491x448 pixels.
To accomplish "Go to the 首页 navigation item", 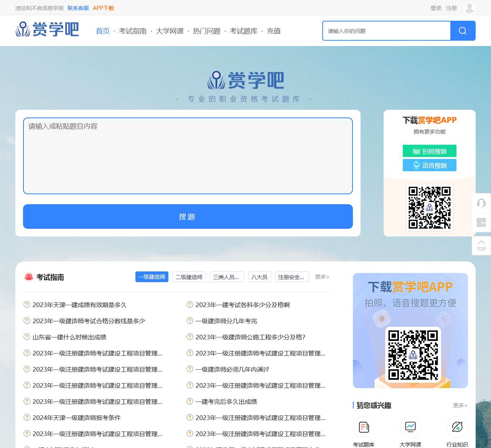I will pyautogui.click(x=103, y=31).
